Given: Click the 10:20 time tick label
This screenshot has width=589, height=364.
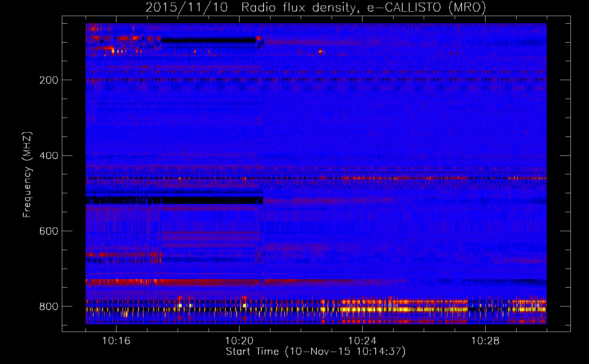Looking at the screenshot, I should (239, 341).
